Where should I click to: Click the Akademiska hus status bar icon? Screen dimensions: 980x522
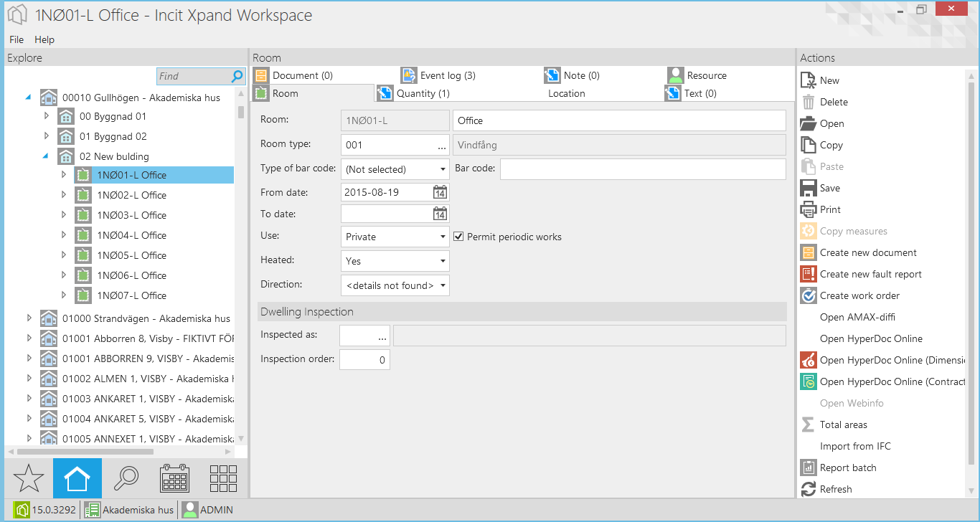tap(92, 510)
